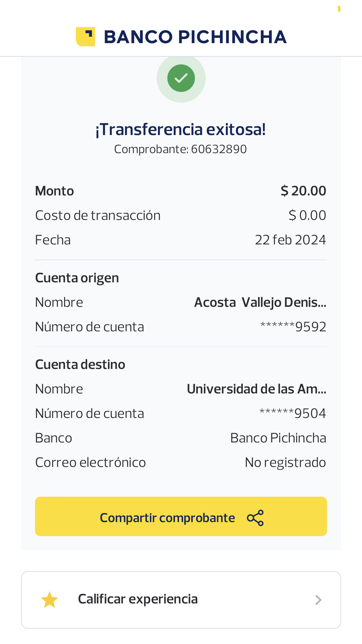Click the share icon on the yellow button
The image size is (362, 644).
click(255, 518)
